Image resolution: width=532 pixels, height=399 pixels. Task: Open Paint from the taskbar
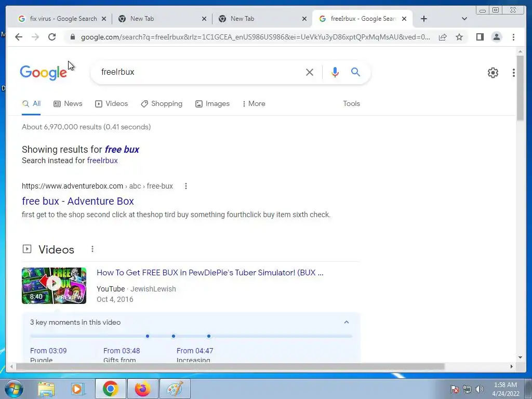(x=175, y=389)
